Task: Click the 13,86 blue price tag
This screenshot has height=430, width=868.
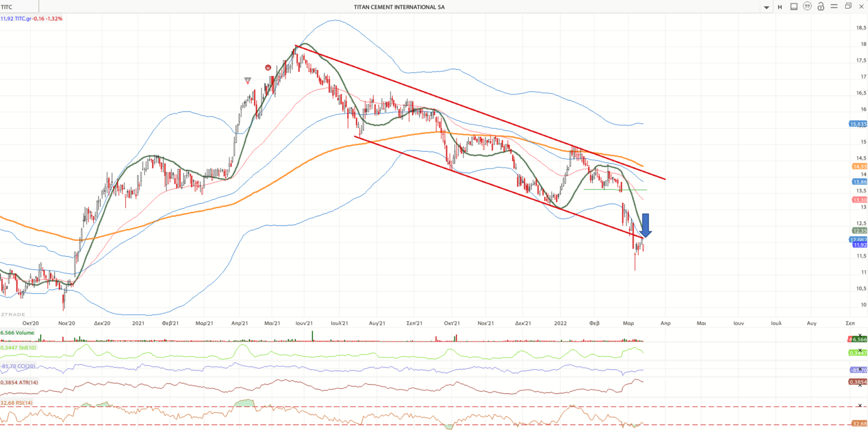Action: 860,182
